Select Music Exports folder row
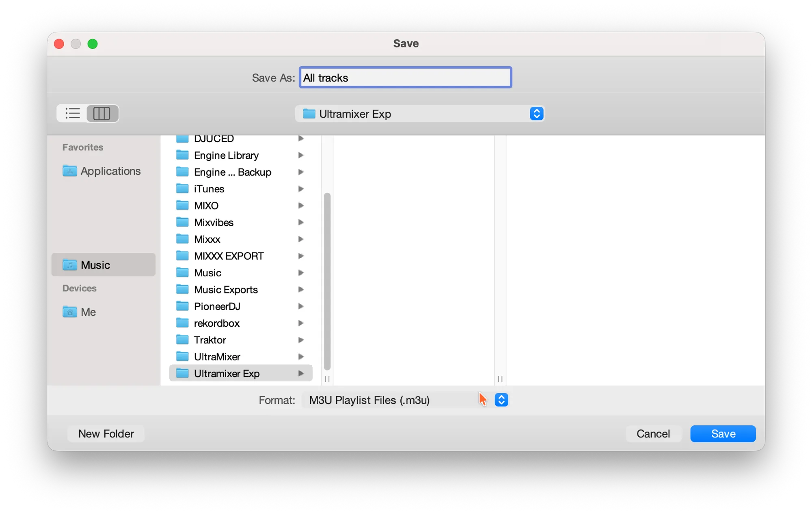The width and height of the screenshot is (812, 513). tap(226, 290)
